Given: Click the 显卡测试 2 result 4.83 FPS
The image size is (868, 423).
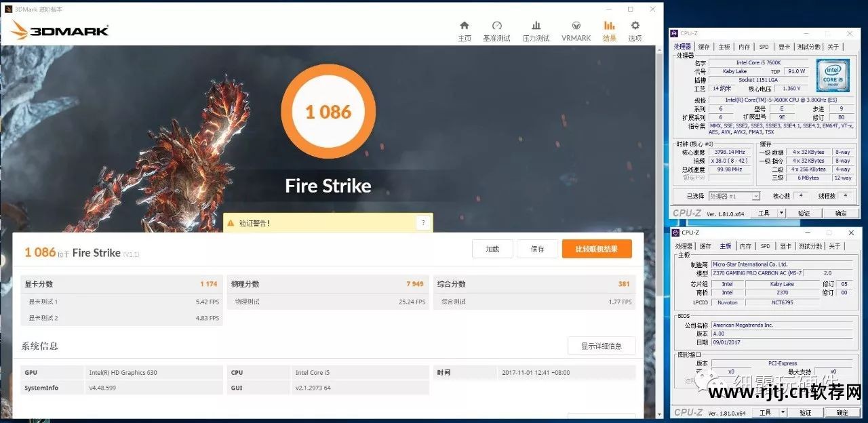Looking at the screenshot, I should (207, 318).
